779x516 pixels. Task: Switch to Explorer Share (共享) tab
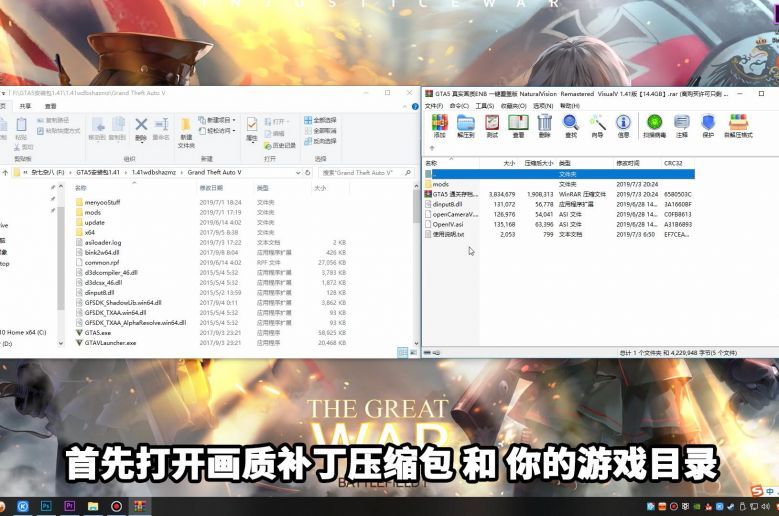(25, 106)
